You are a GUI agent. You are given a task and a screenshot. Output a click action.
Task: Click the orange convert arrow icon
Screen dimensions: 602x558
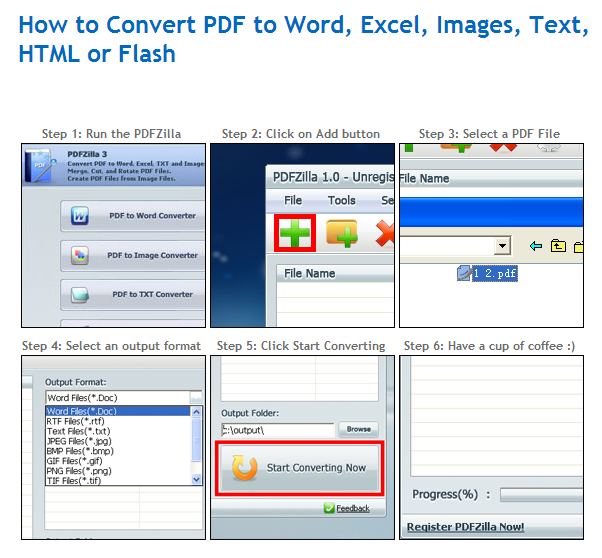pos(246,467)
